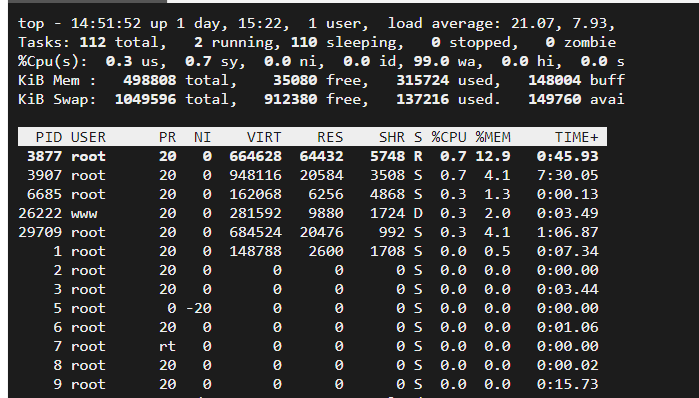The height and width of the screenshot is (398, 699).
Task: Click VIRT value 664628
Action: (x=255, y=156)
